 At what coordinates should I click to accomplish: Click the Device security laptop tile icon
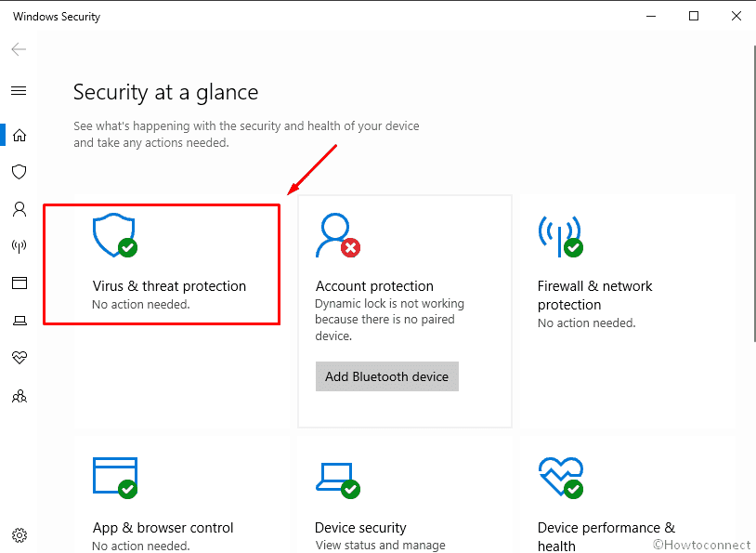point(338,481)
